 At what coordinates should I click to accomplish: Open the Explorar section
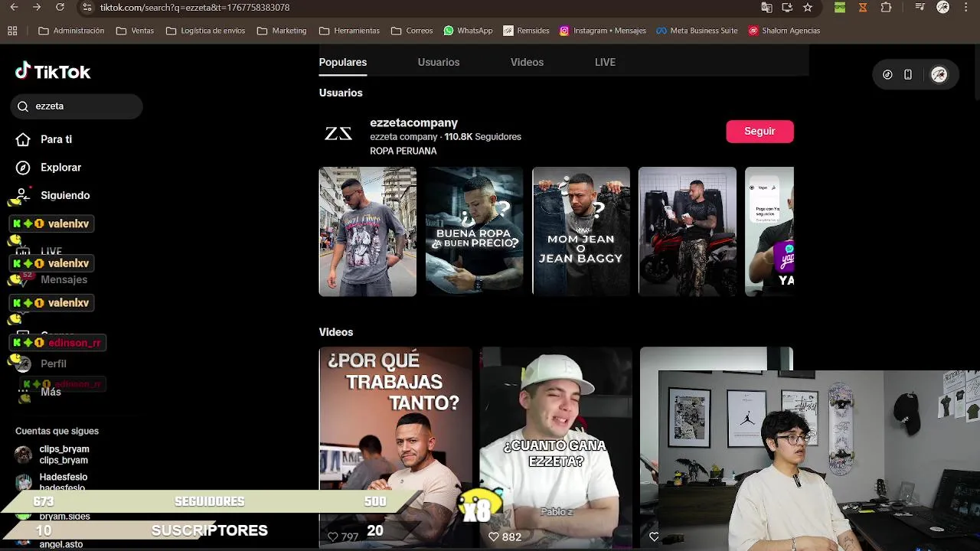(49, 168)
